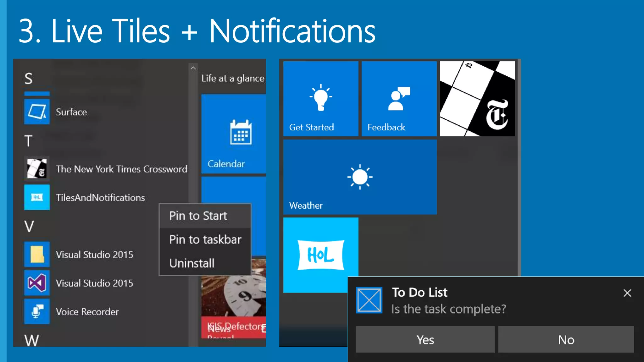Dismiss the To Do List notification

tap(627, 293)
